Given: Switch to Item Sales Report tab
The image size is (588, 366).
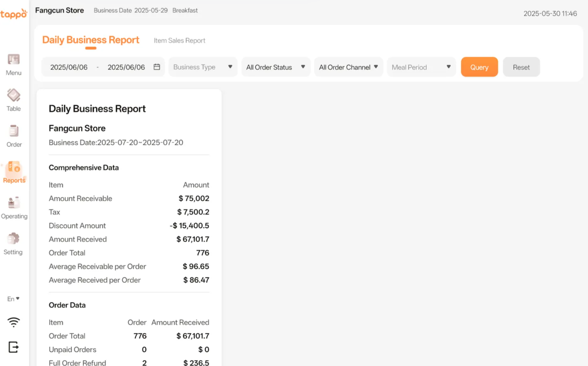Looking at the screenshot, I should 179,41.
